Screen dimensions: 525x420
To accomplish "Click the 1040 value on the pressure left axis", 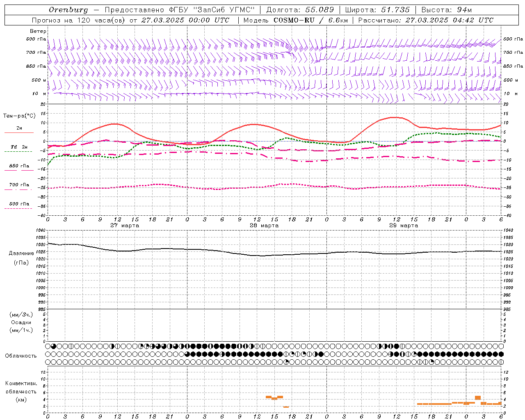I will [41, 231].
